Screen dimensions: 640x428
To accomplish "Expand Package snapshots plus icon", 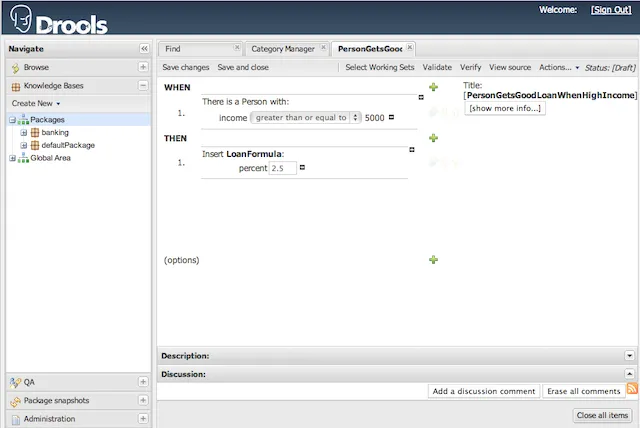I will [x=143, y=400].
